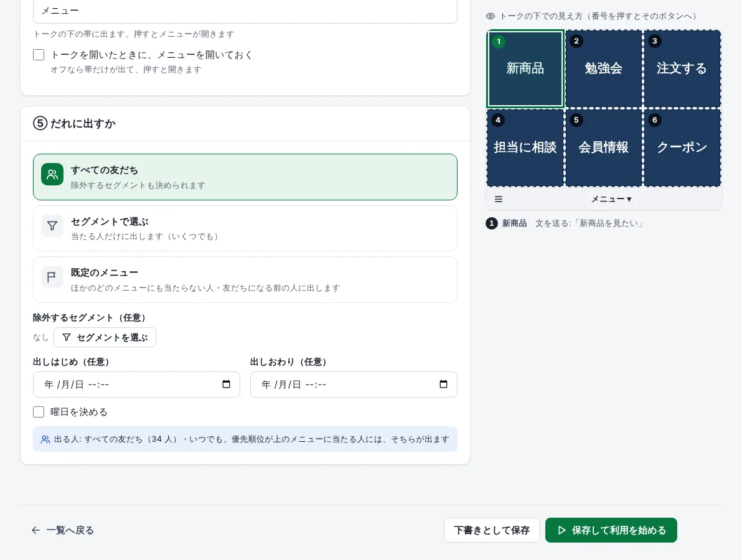Screen dimensions: 742x560
Task: Click the flag icon beside 既定のメニュー
Action: click(52, 277)
